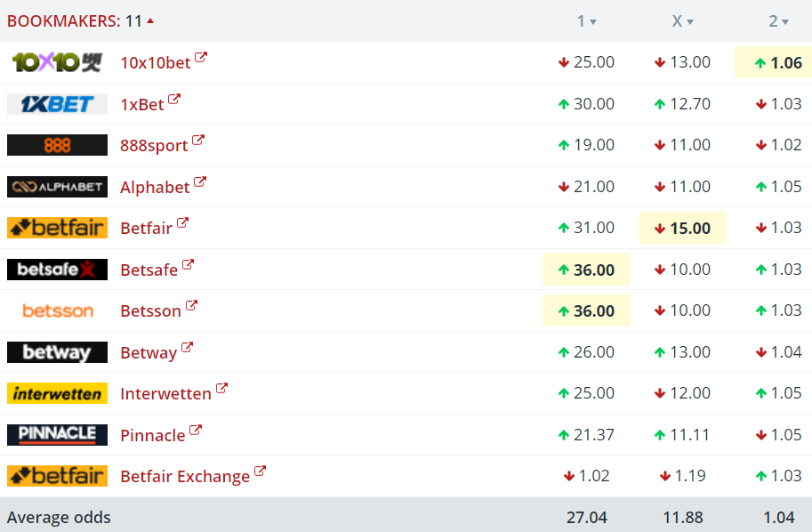Select highlighted 1.06 odds from 10x10bet

click(773, 62)
